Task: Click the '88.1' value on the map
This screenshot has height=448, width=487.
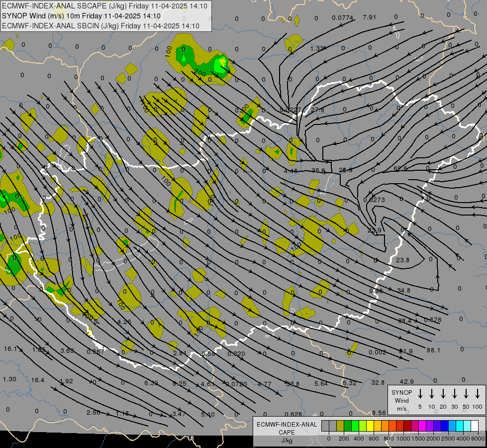Action: click(433, 350)
